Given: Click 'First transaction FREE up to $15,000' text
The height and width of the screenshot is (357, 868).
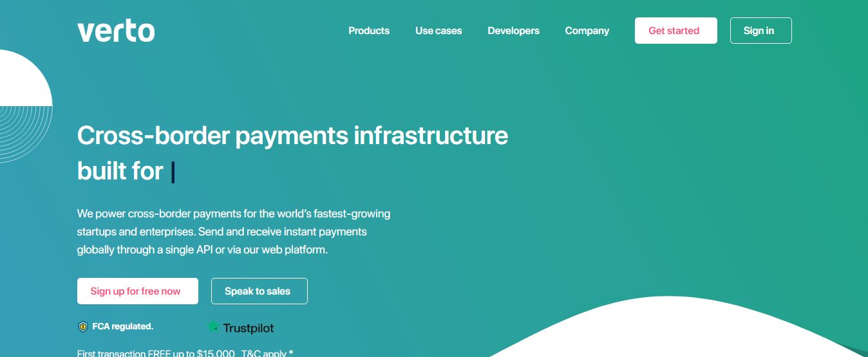Looking at the screenshot, I should pyautogui.click(x=156, y=352).
